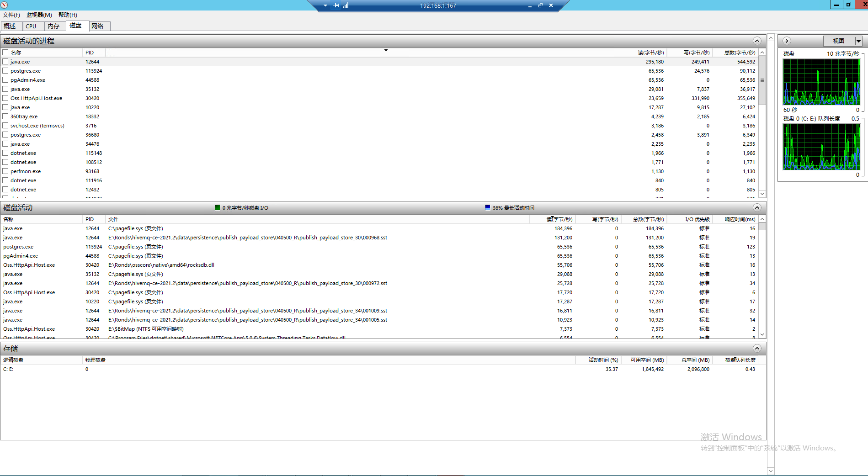Click the 磁盘 0 (C: E:) queue length graph

click(821, 147)
